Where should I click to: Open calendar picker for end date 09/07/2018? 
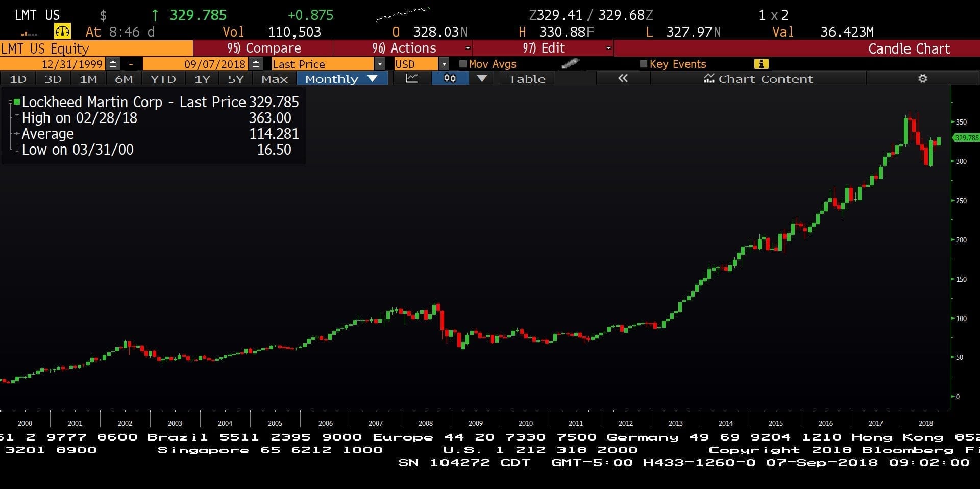tap(256, 64)
